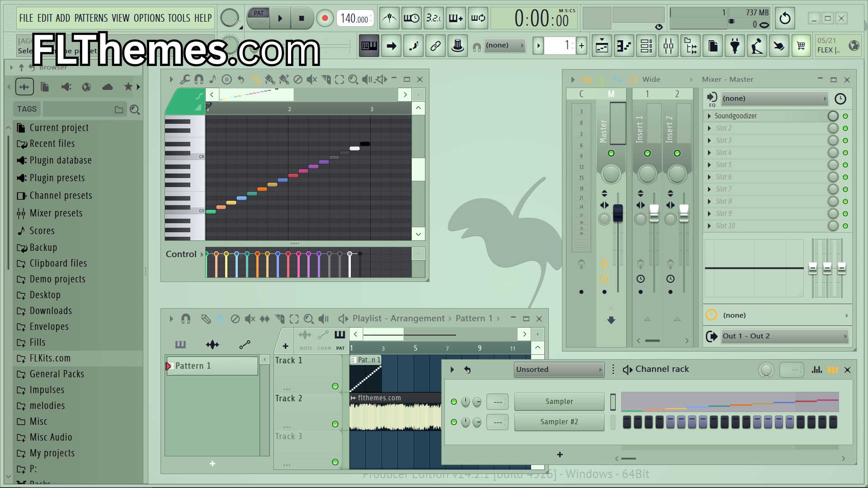Toggle Piano roll magnet snap icon

click(198, 80)
